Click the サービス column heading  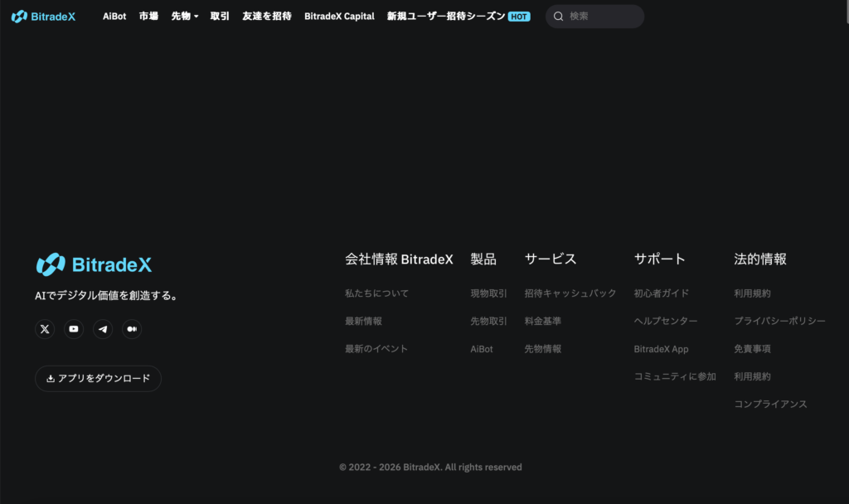pos(551,259)
